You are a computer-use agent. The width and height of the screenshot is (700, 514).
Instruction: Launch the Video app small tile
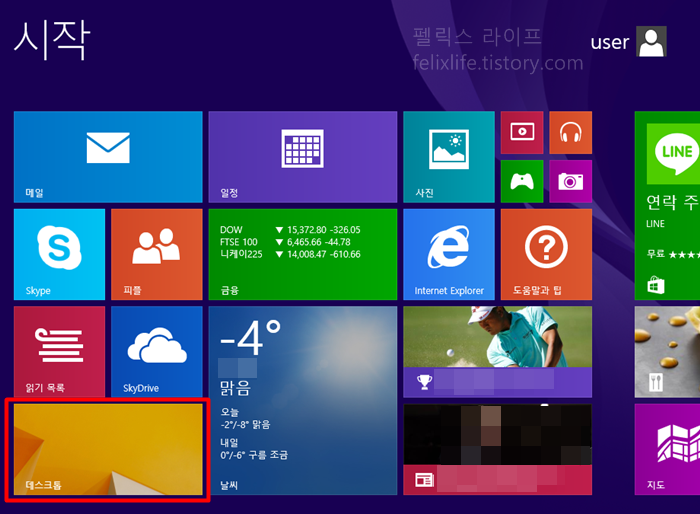(x=522, y=132)
